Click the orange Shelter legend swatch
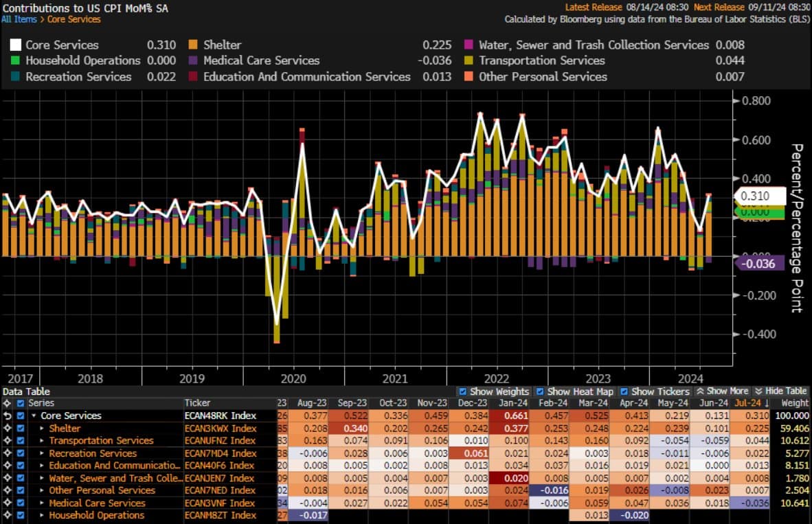812x524 pixels. coord(193,45)
